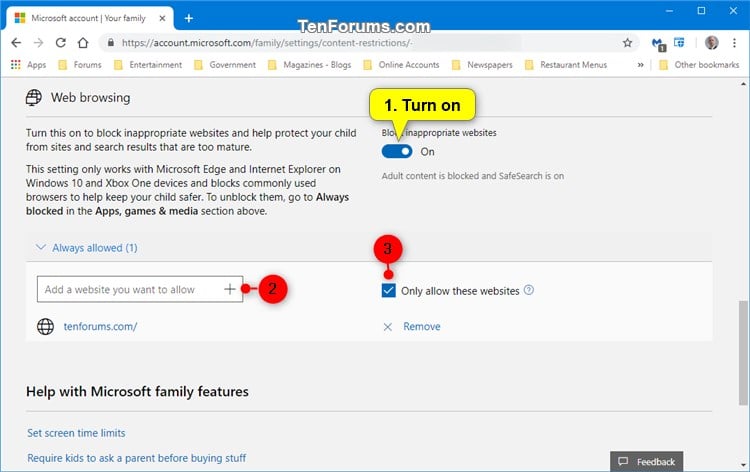Click the scrollbar down arrow
The height and width of the screenshot is (472, 750).
pos(743,464)
